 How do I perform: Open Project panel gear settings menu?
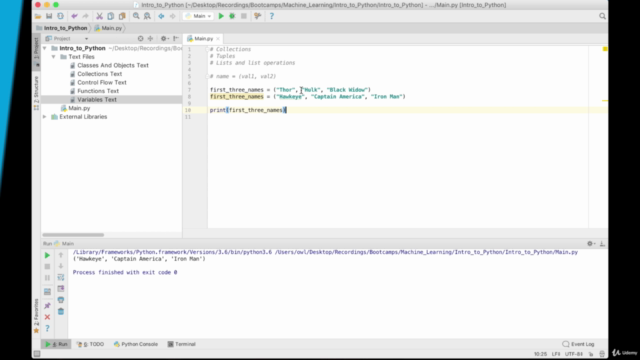164,38
